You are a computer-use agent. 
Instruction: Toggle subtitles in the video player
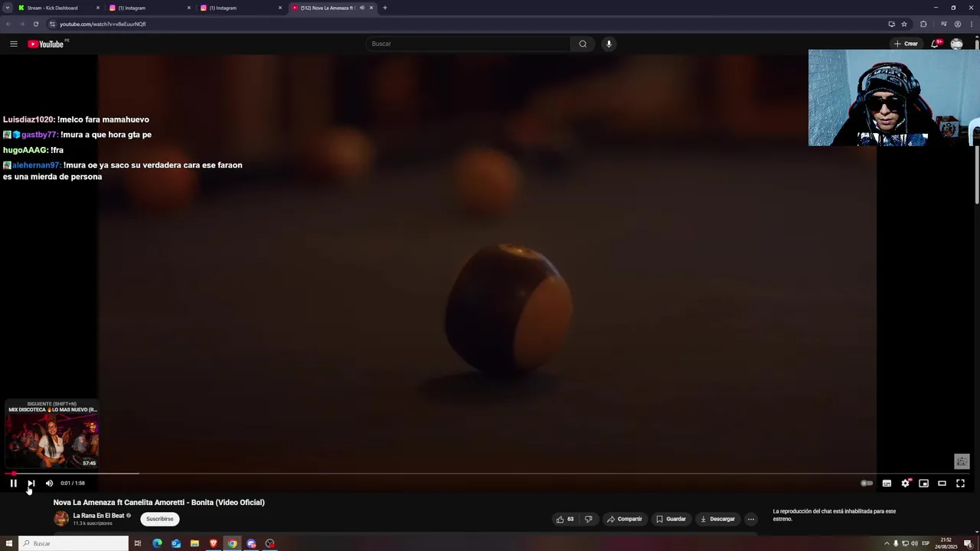click(887, 483)
